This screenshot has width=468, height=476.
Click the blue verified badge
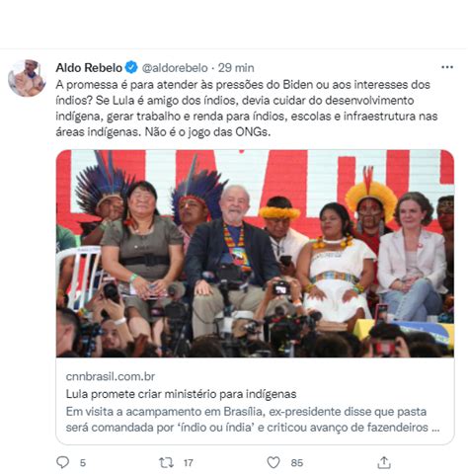tap(131, 67)
